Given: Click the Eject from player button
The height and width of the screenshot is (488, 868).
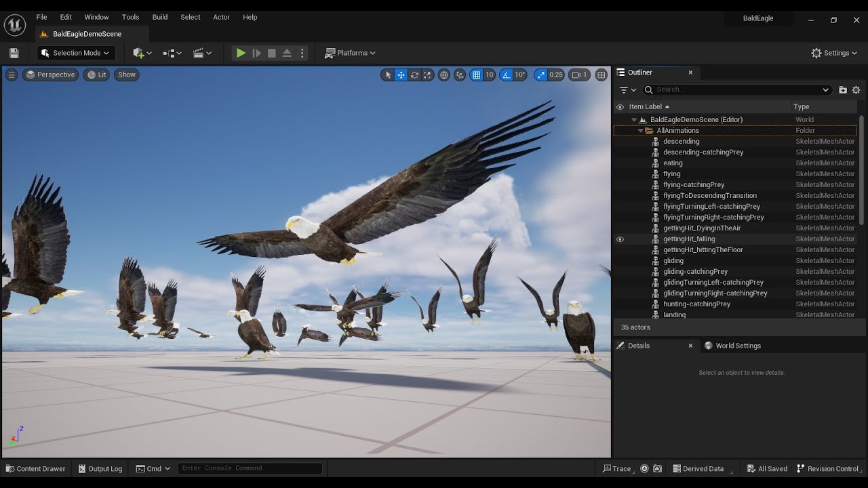Looking at the screenshot, I should point(287,53).
